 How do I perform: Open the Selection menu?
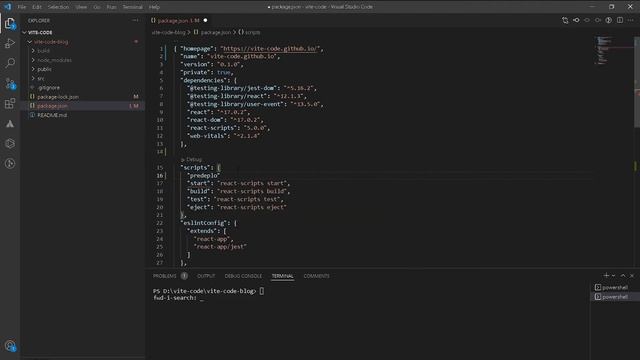[x=58, y=7]
